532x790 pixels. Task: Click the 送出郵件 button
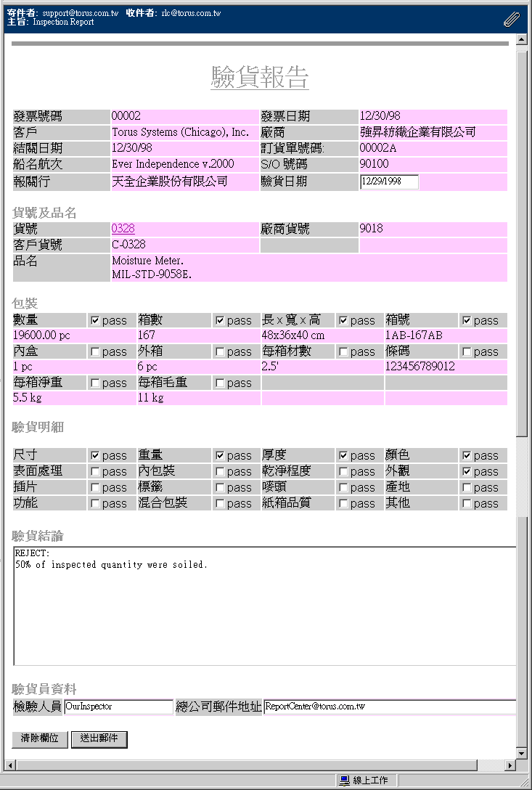coord(99,739)
